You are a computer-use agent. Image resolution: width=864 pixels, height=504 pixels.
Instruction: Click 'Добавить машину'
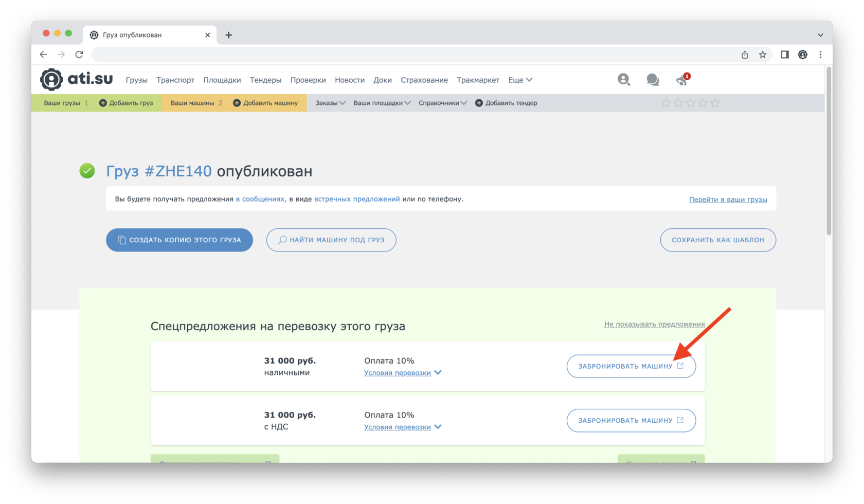pos(265,103)
